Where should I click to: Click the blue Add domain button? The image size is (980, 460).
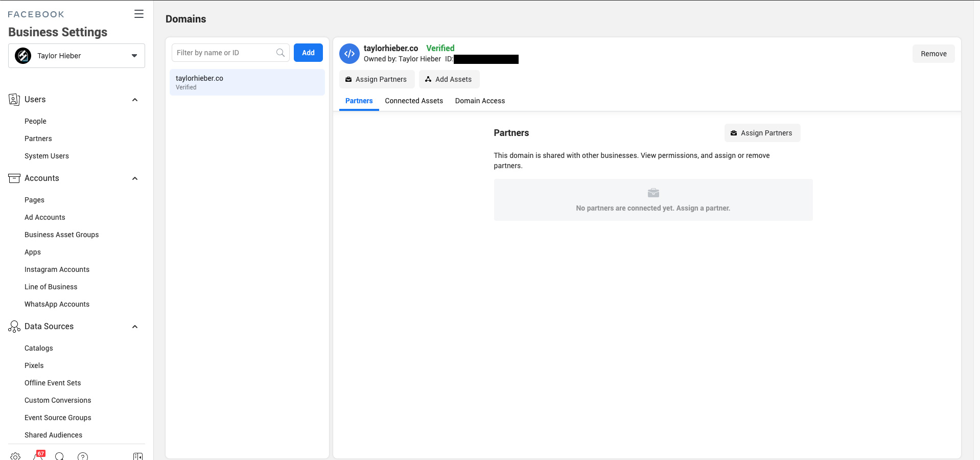(308, 53)
